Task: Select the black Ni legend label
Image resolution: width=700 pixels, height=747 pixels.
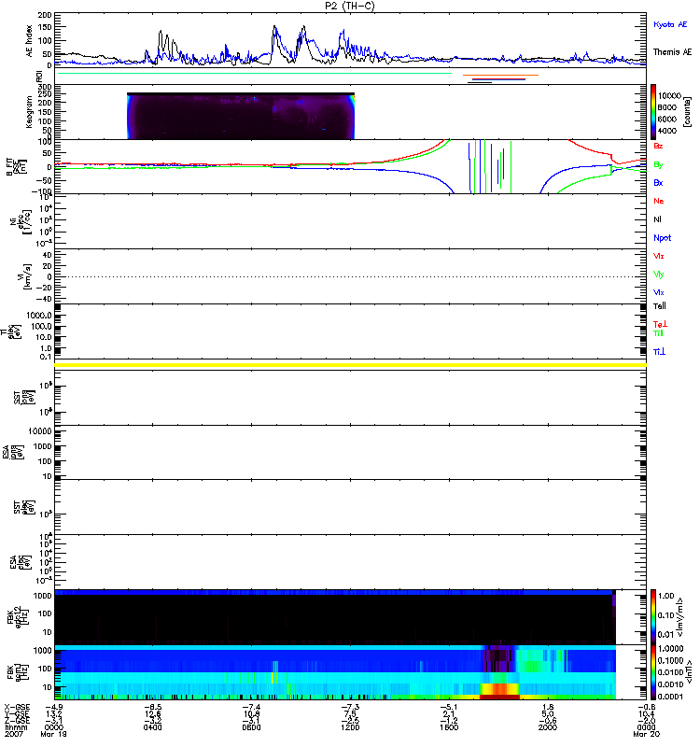Action: 657,219
